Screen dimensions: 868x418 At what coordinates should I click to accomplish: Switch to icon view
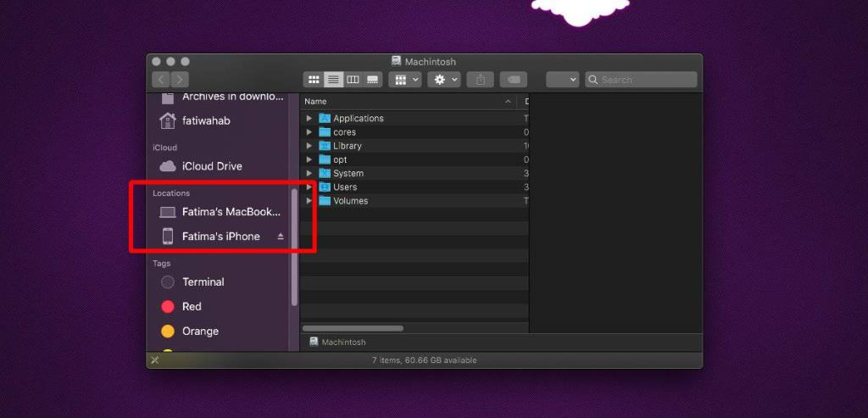click(x=314, y=80)
